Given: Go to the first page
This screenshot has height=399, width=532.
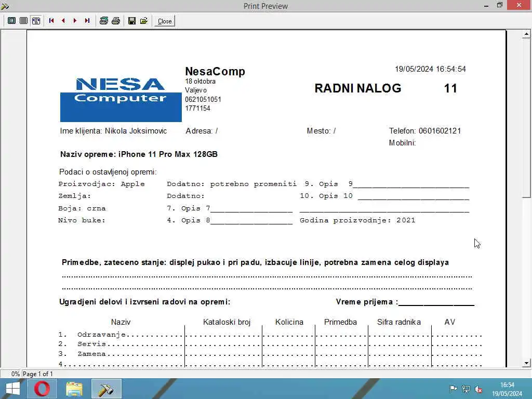Looking at the screenshot, I should click(x=51, y=21).
